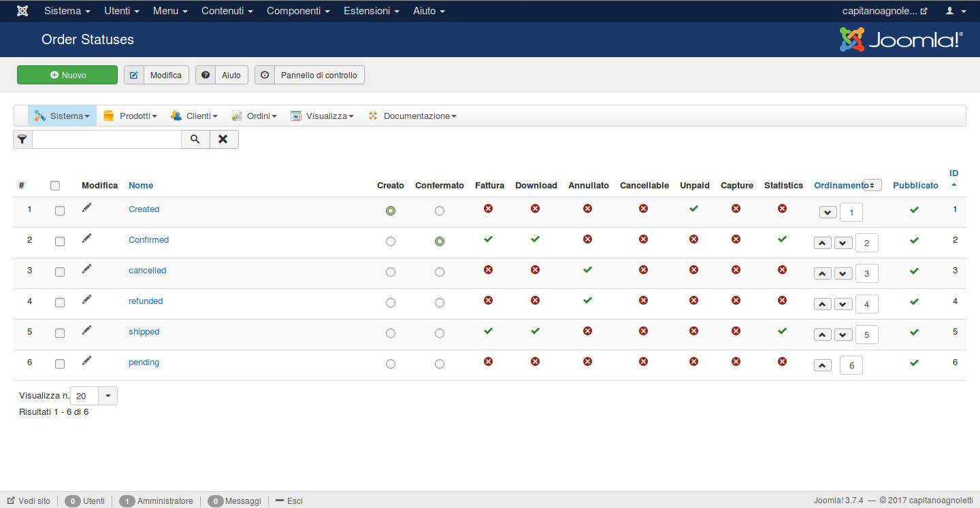Move Created status down with arrow
Viewport: 980px width, 508px height.
pyautogui.click(x=828, y=212)
